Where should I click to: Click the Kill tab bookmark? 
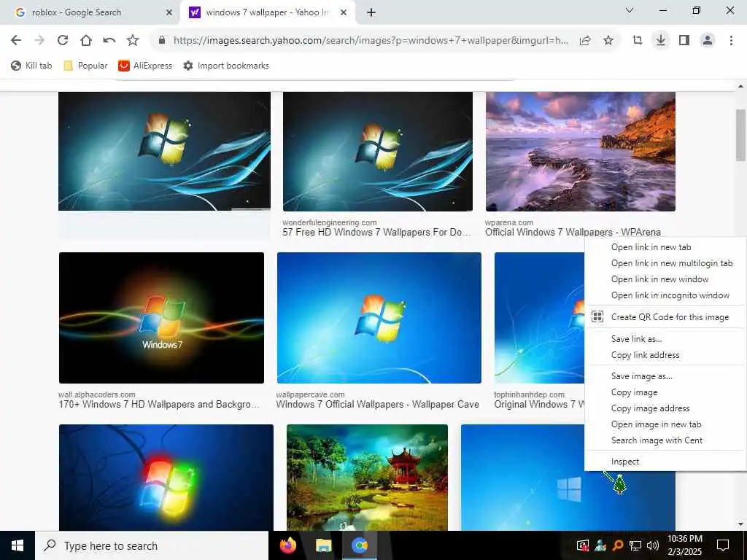click(31, 66)
